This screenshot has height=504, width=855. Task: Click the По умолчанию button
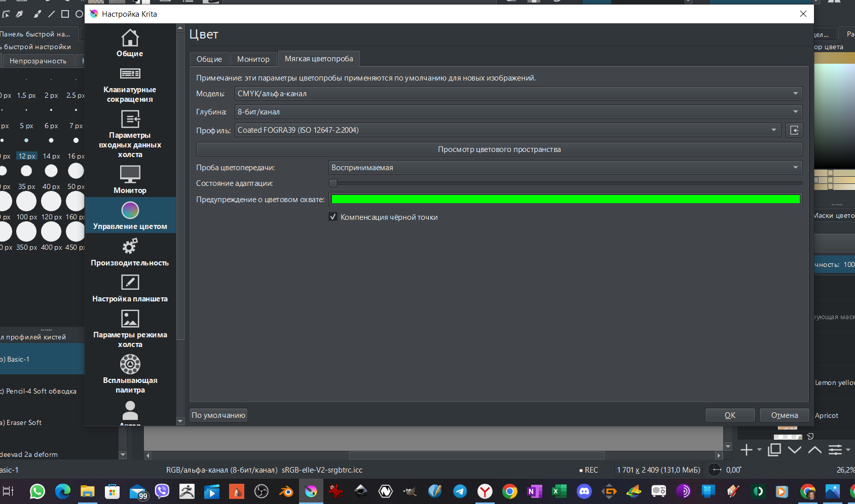218,415
